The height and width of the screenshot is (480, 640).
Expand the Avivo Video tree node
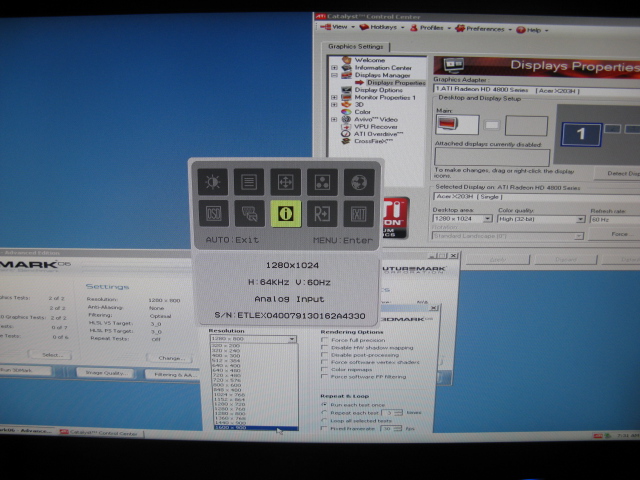(334, 120)
